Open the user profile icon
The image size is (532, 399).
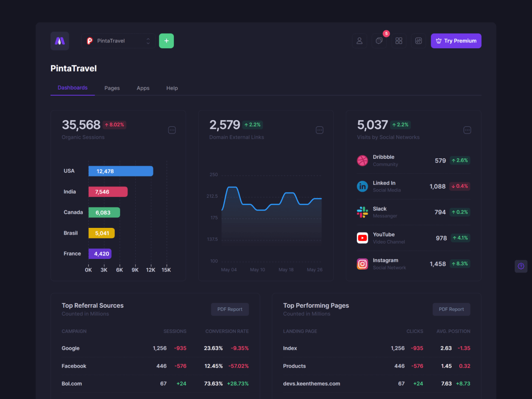click(360, 41)
